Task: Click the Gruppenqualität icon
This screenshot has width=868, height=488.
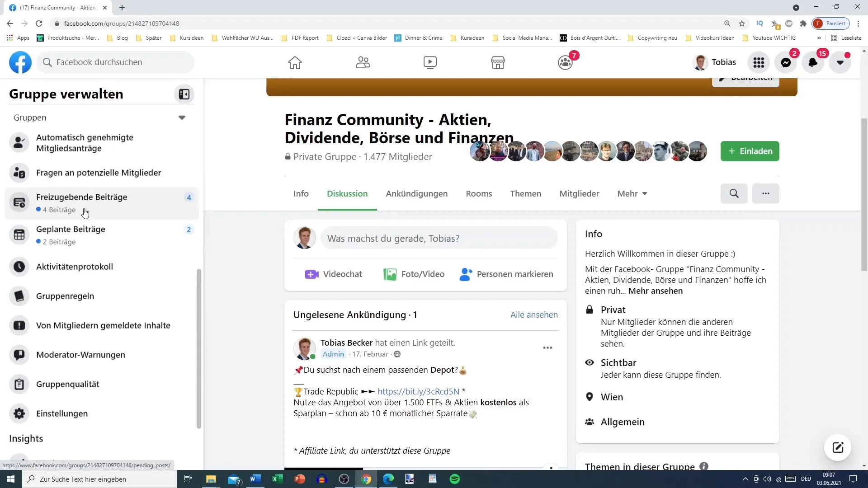Action: 19,385
